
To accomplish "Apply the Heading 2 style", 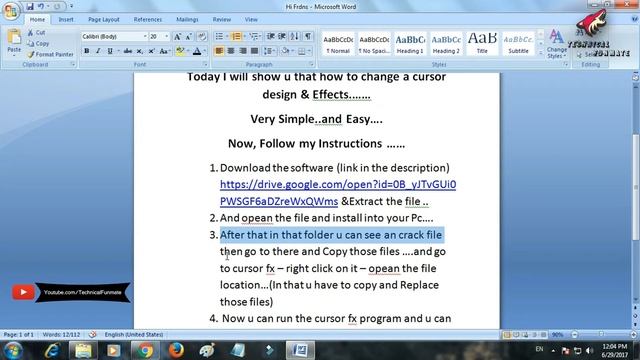I will (446, 44).
